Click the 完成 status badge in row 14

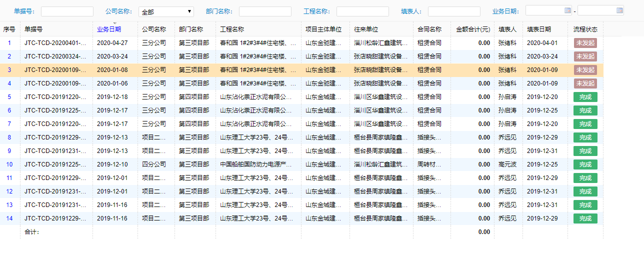point(585,218)
